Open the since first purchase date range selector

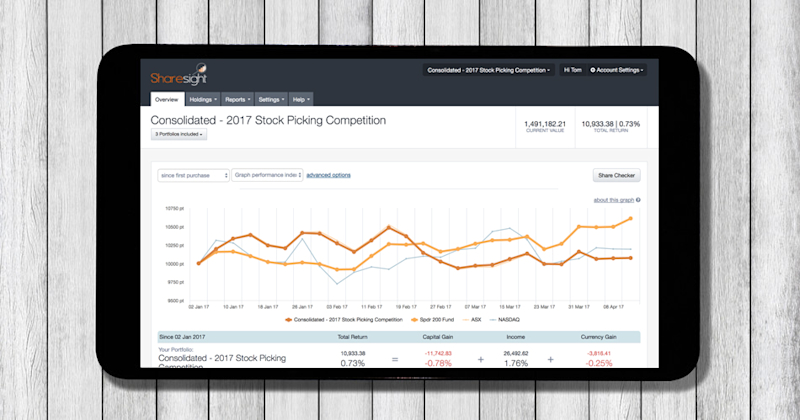(x=193, y=176)
